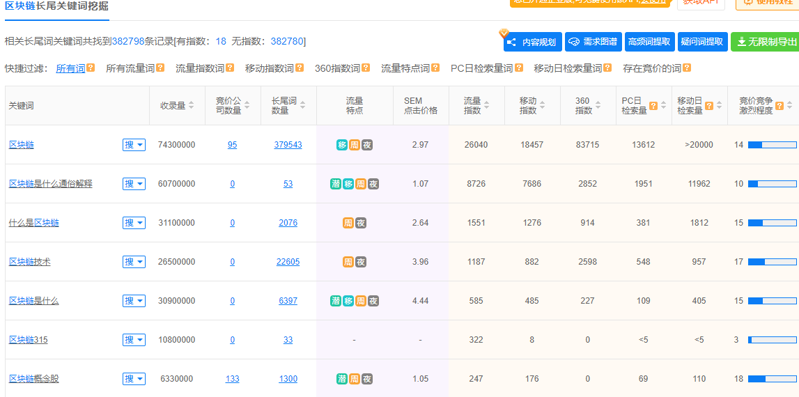Open long-tail count link 6397

click(x=288, y=301)
